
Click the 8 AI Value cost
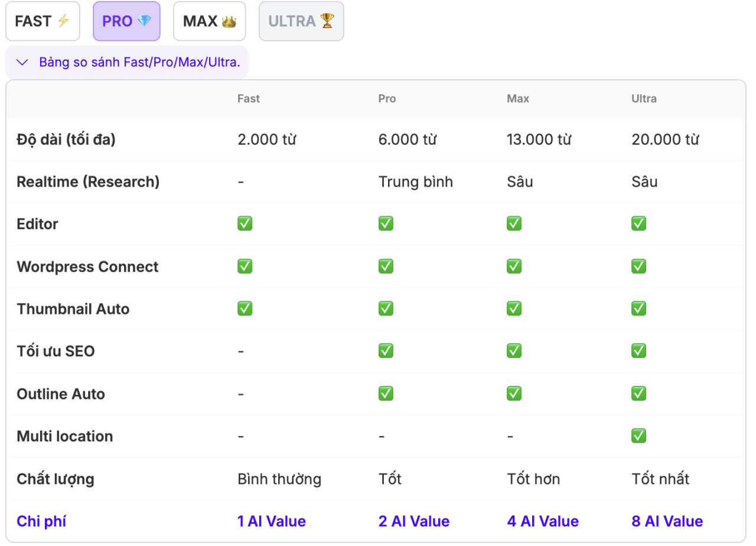tap(667, 522)
